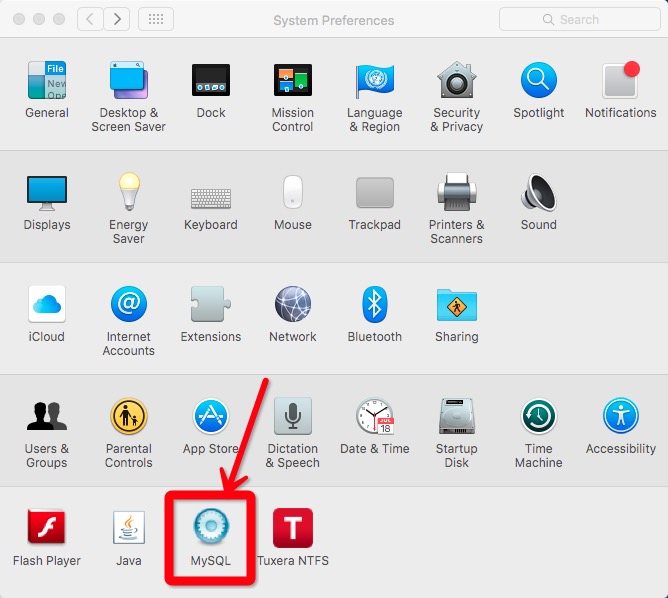Focus the Search field
The image size is (668, 598).
pyautogui.click(x=579, y=19)
